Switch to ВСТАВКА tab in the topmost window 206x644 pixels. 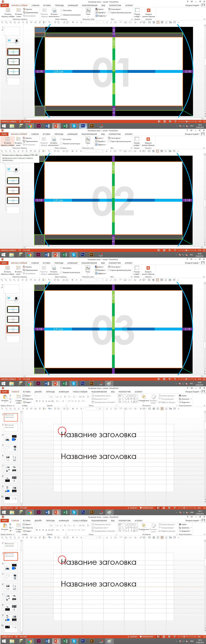pos(47,5)
